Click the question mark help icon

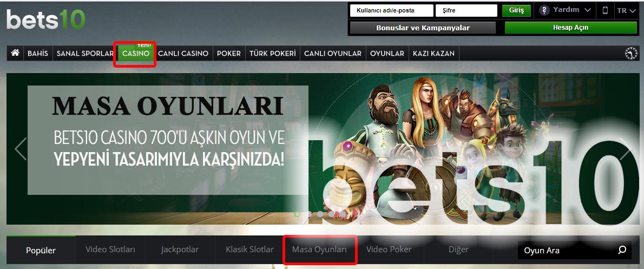(544, 10)
